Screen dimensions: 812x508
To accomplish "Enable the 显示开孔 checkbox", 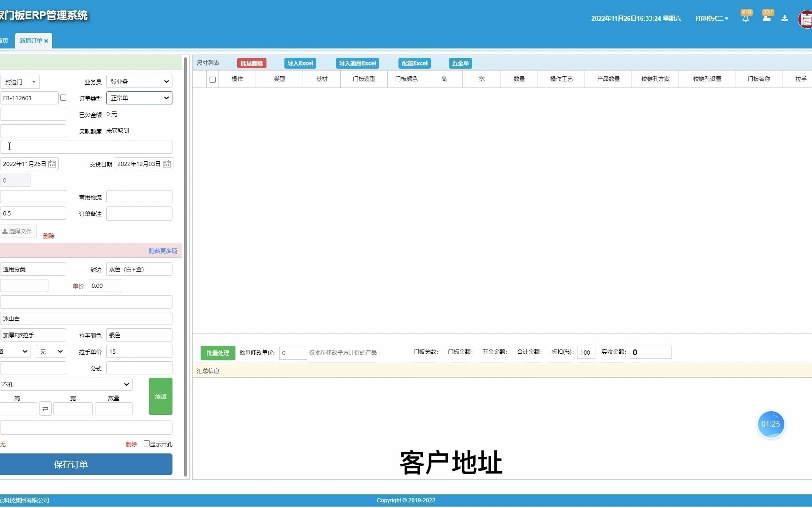I will (x=147, y=443).
